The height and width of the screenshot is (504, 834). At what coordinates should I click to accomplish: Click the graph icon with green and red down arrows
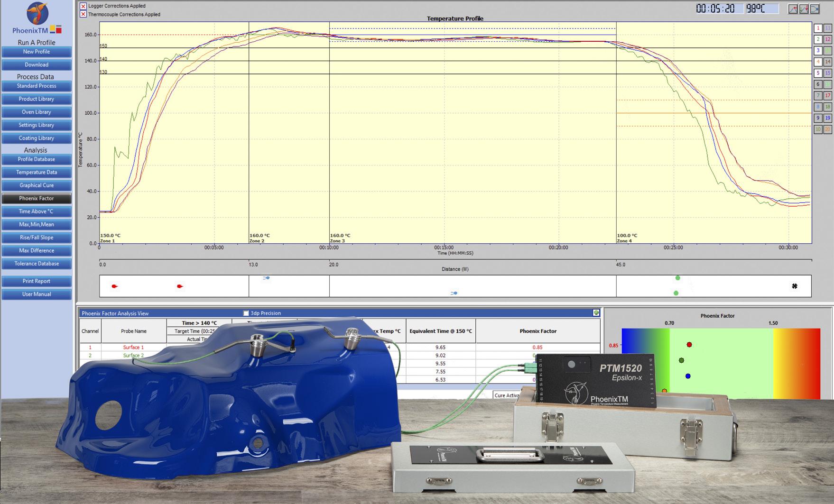pyautogui.click(x=804, y=9)
